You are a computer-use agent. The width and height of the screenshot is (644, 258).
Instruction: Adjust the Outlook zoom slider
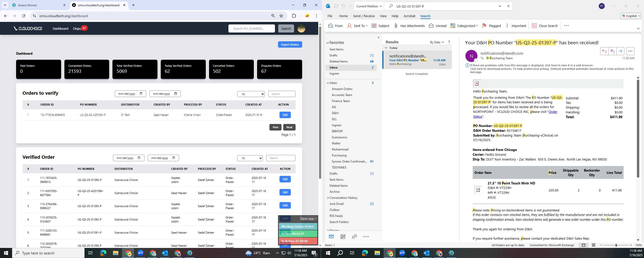tap(616, 245)
